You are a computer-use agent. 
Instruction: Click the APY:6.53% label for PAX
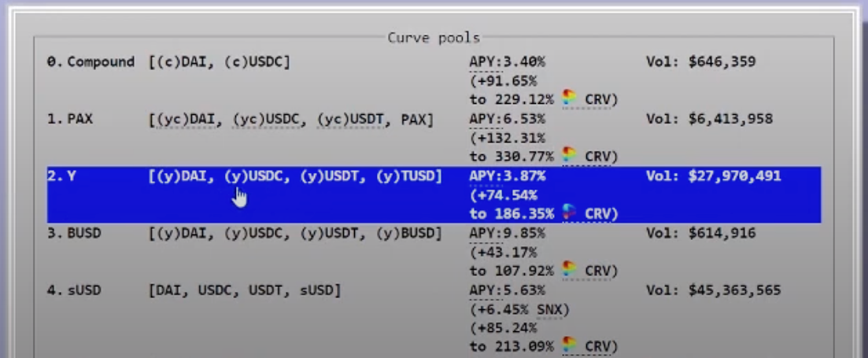[507, 119]
